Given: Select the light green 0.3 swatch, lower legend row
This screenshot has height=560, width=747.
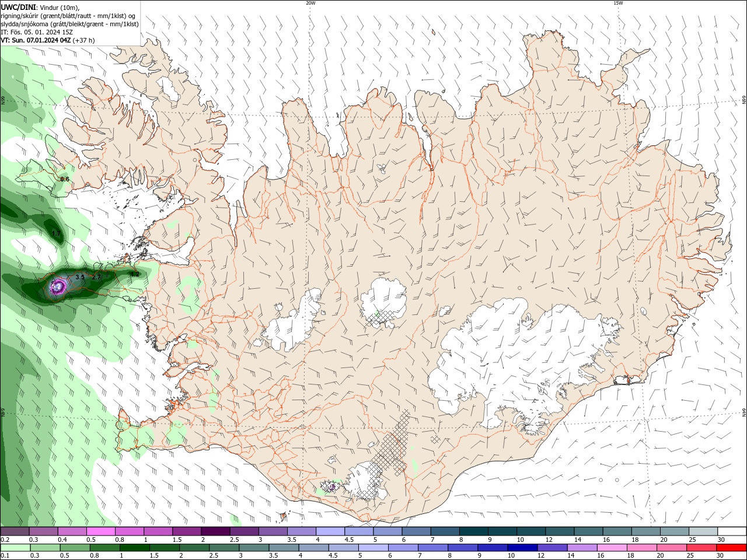Looking at the screenshot, I should click(x=45, y=548).
